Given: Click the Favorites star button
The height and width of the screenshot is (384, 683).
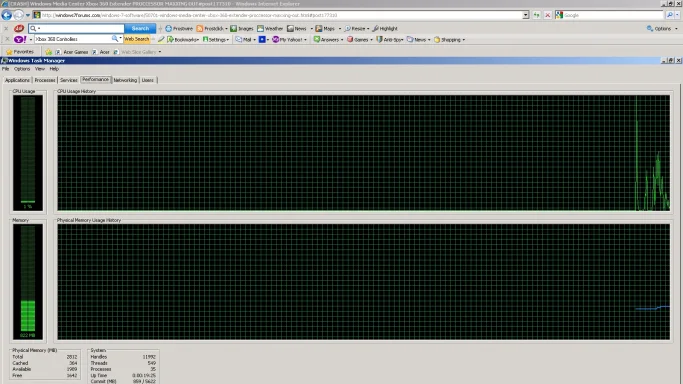Looking at the screenshot, I should point(20,52).
